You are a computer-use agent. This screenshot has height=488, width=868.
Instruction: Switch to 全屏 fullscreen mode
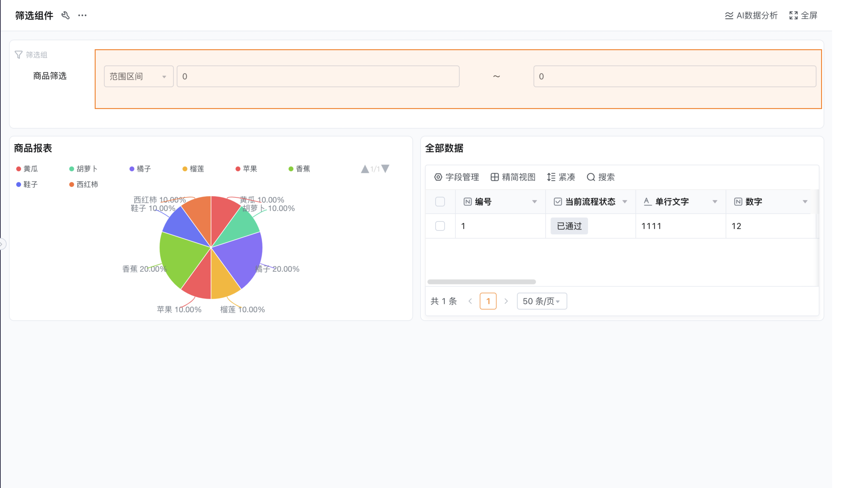click(x=803, y=15)
